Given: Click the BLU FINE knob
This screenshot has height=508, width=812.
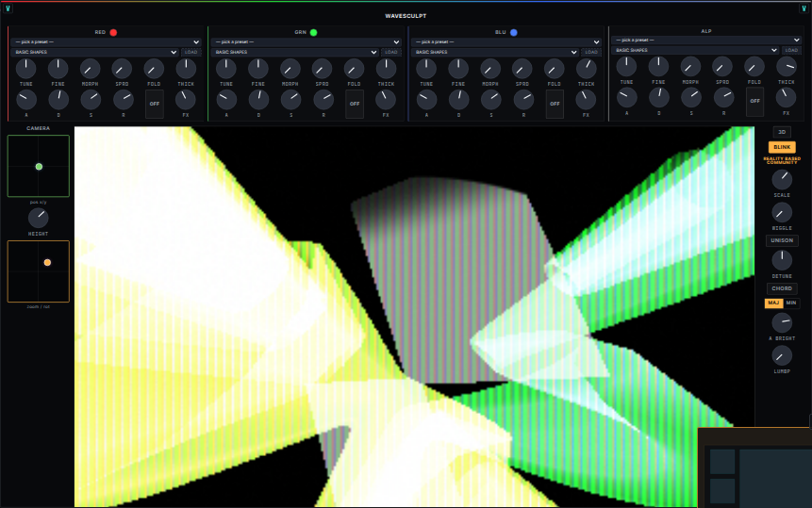Looking at the screenshot, I should click(x=458, y=69).
